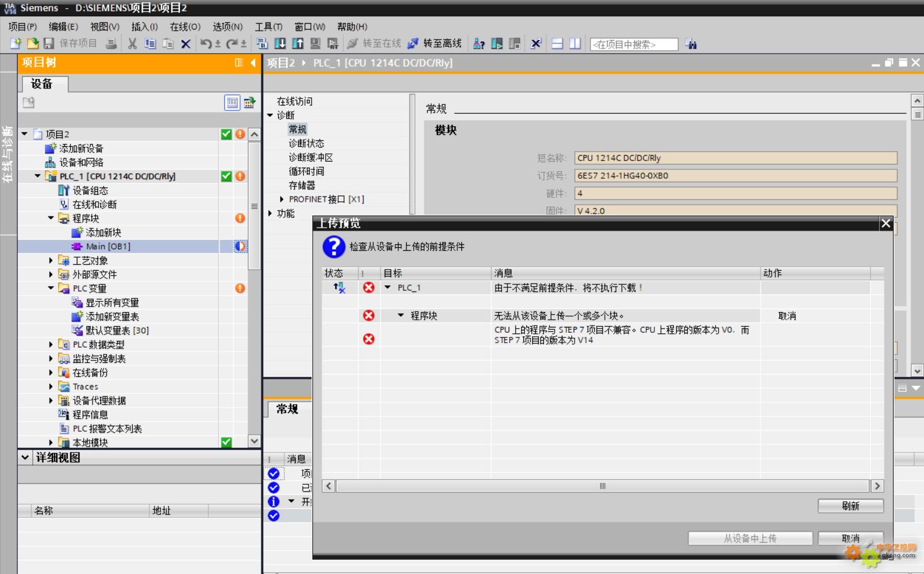
Task: Expand the 监控与强制表 folder
Action: click(x=51, y=359)
